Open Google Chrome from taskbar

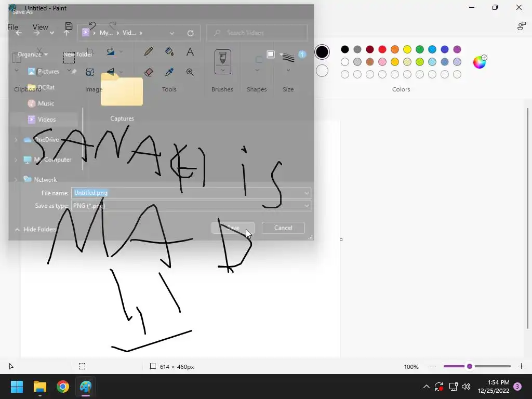click(x=63, y=387)
